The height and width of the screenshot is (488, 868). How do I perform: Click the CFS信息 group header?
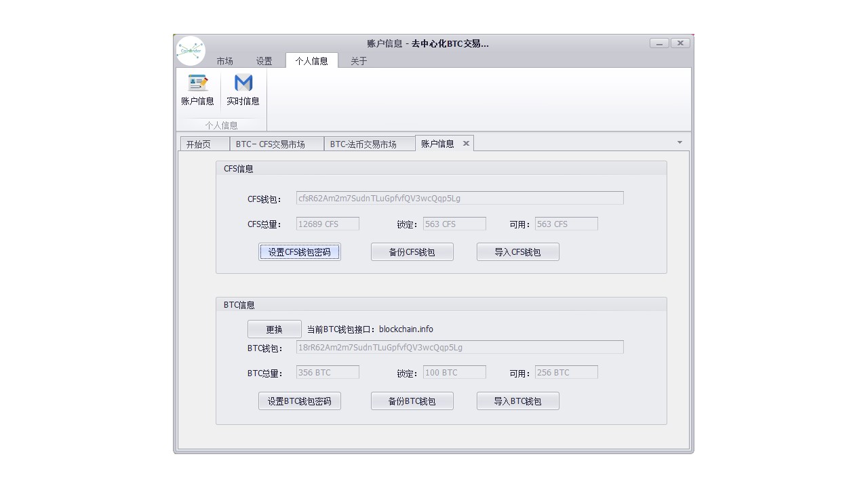coord(441,169)
